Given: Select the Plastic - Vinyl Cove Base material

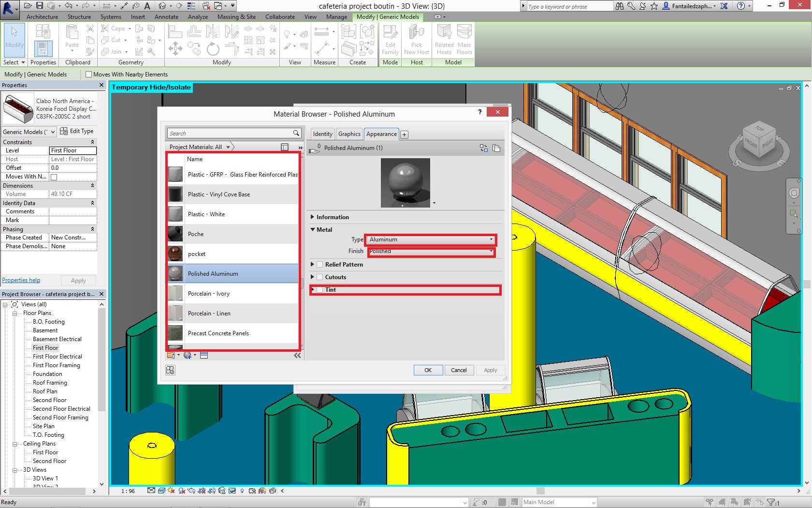Looking at the screenshot, I should click(x=233, y=194).
